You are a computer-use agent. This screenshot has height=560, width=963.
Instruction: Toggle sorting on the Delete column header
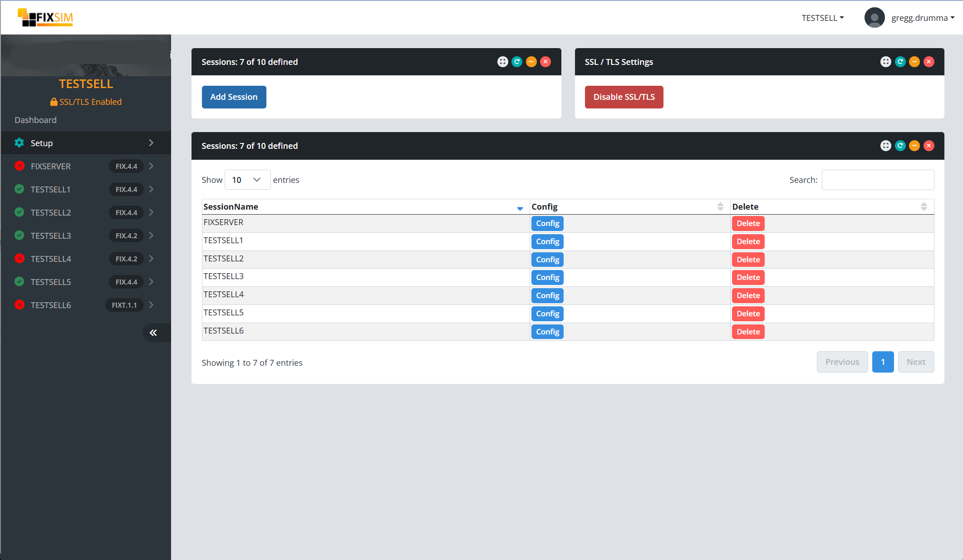pyautogui.click(x=924, y=206)
